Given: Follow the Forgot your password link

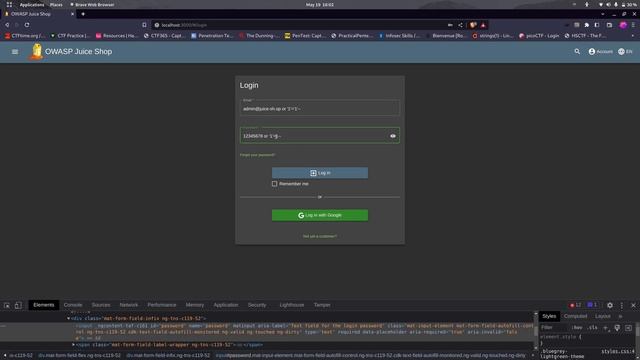Looking at the screenshot, I should (257, 155).
